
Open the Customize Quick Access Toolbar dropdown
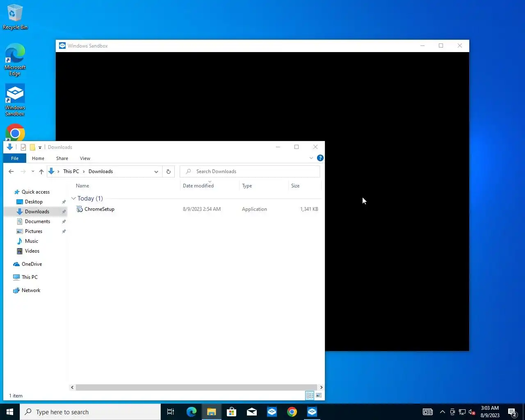click(40, 147)
